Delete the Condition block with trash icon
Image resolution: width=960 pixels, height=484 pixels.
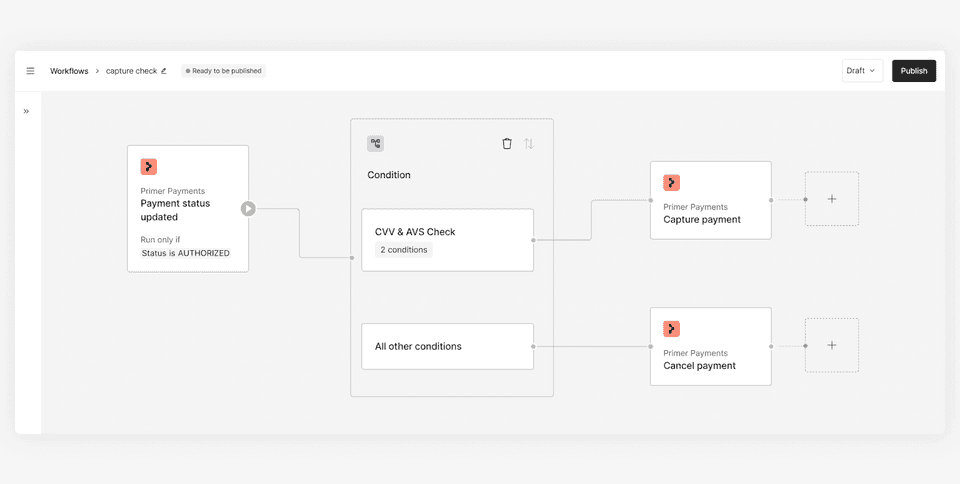507,144
